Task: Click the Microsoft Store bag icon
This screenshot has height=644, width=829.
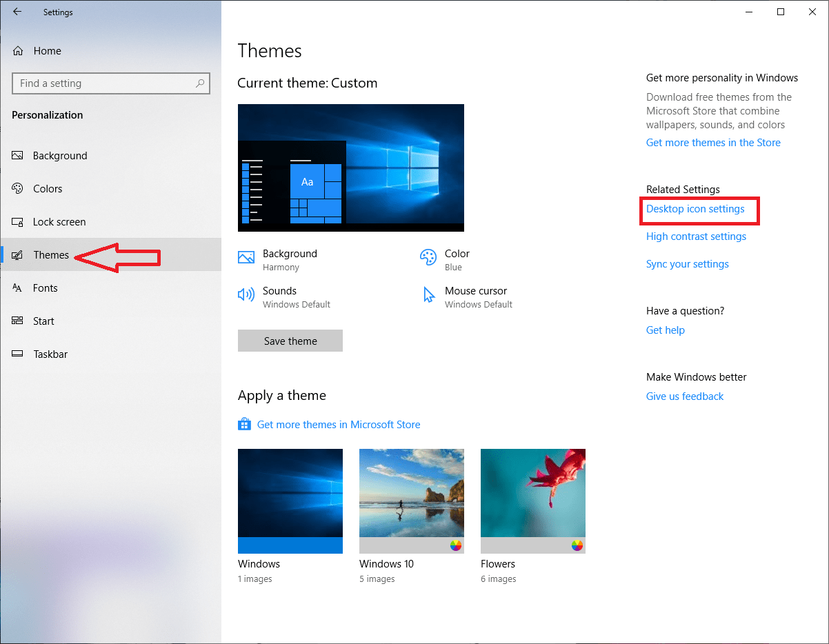Action: click(x=244, y=424)
